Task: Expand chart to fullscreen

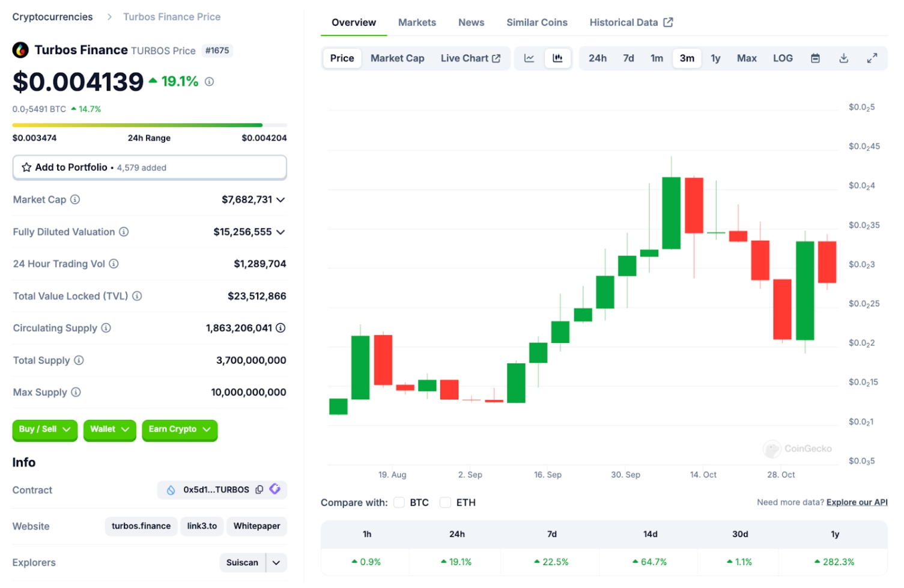Action: pos(872,58)
